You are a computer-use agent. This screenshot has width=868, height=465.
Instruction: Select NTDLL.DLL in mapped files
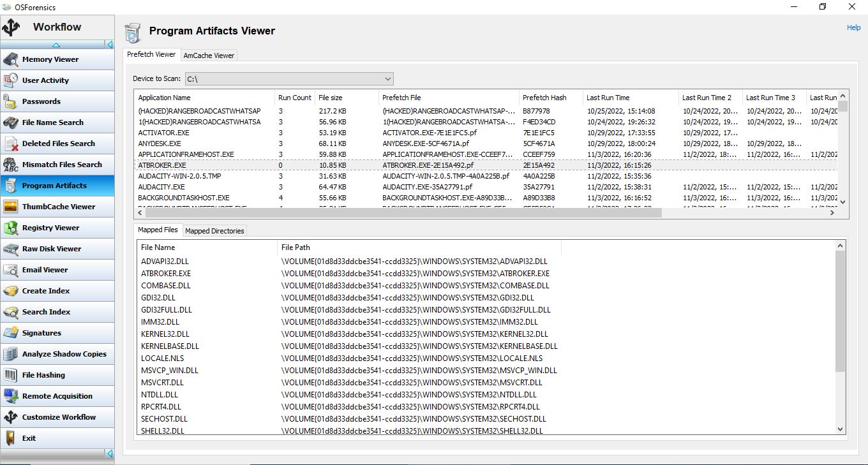tap(160, 394)
